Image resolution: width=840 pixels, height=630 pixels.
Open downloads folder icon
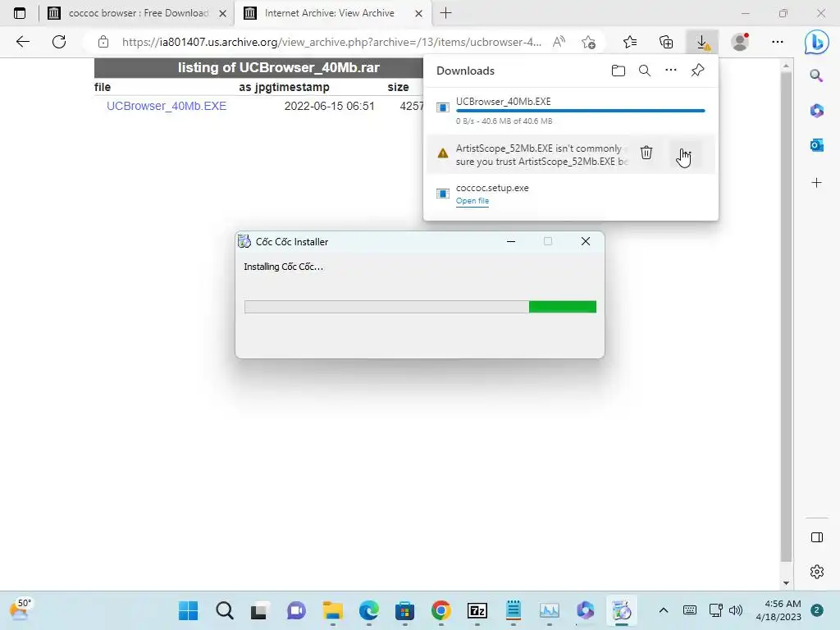click(619, 71)
